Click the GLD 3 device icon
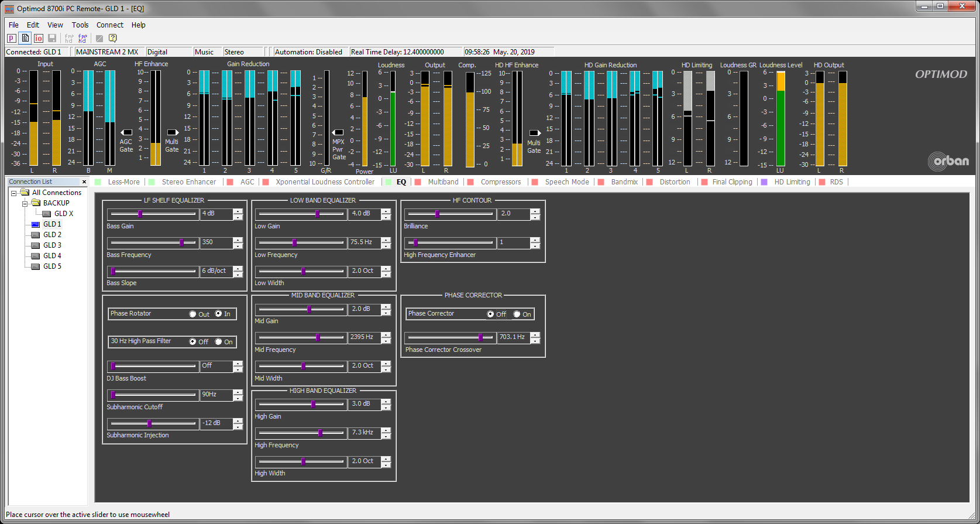Viewport: 980px width, 524px height. [36, 245]
